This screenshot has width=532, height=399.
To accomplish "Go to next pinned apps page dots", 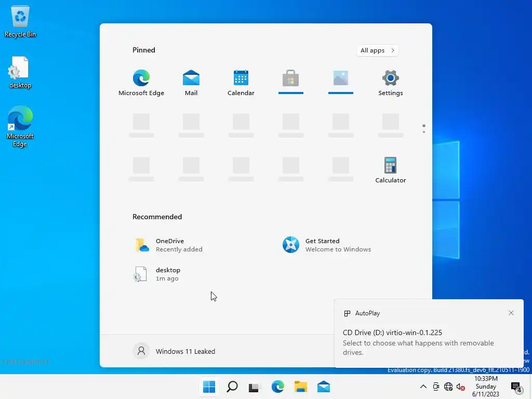I will (424, 129).
